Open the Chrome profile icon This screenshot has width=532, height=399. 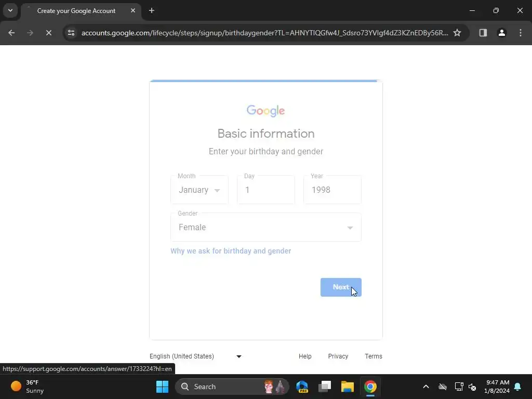[502, 33]
